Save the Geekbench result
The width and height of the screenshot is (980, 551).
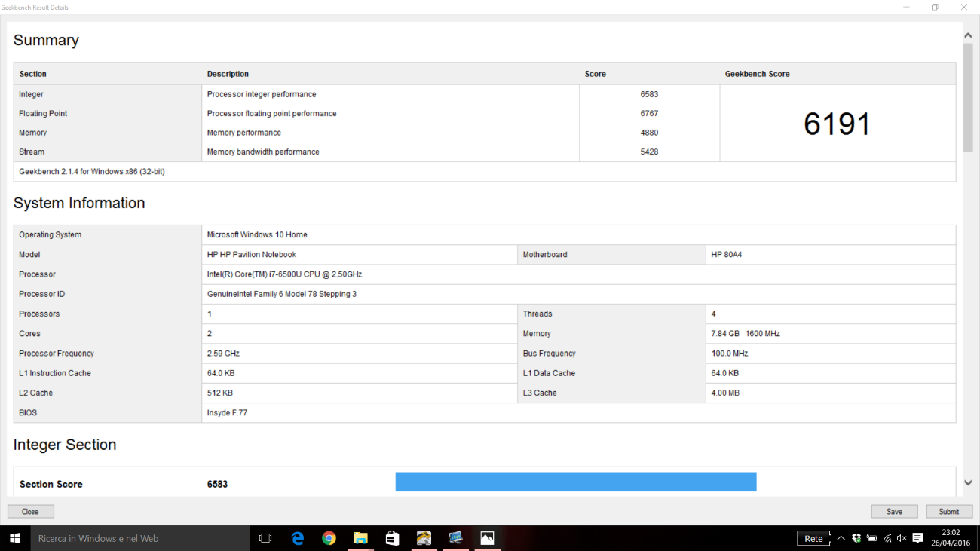coord(894,511)
